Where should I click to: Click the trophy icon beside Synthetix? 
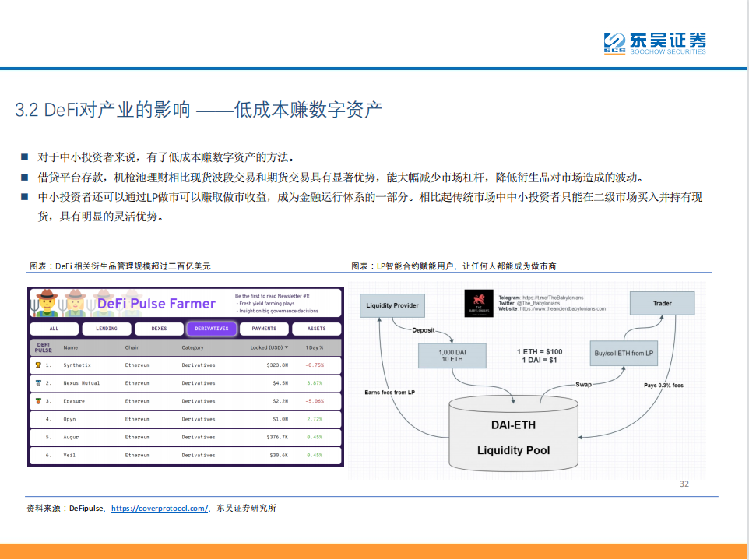[37, 366]
